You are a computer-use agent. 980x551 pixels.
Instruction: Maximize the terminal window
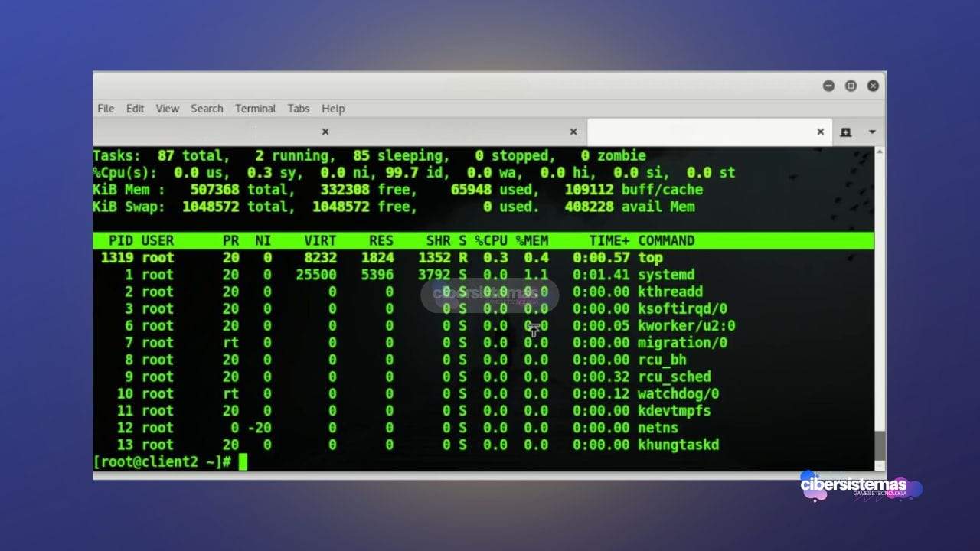coord(851,86)
